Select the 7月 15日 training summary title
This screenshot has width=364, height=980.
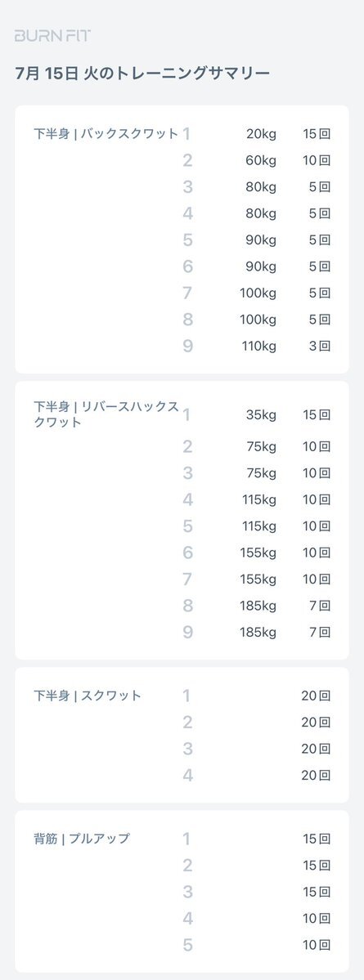coord(142,74)
